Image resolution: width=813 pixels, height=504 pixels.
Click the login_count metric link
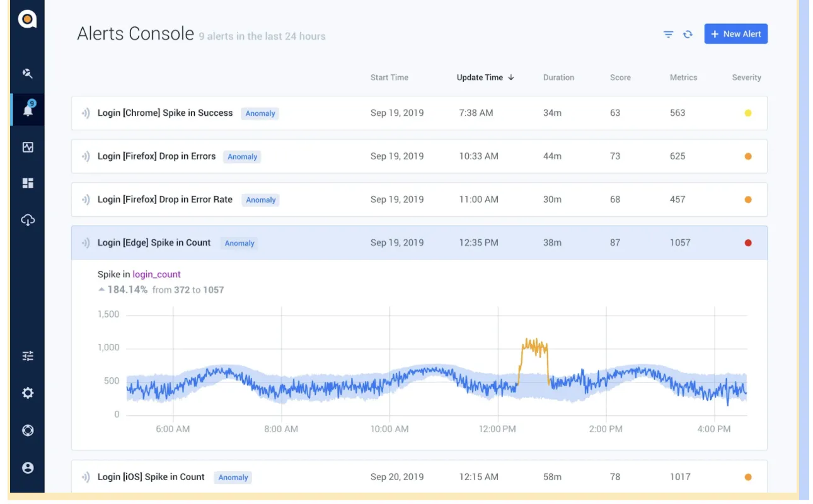coord(156,274)
